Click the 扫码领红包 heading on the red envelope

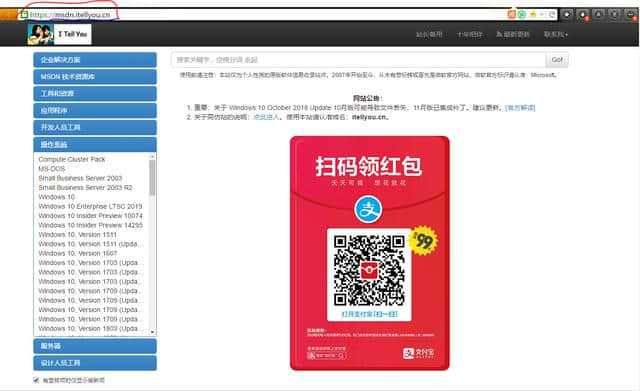[368, 166]
